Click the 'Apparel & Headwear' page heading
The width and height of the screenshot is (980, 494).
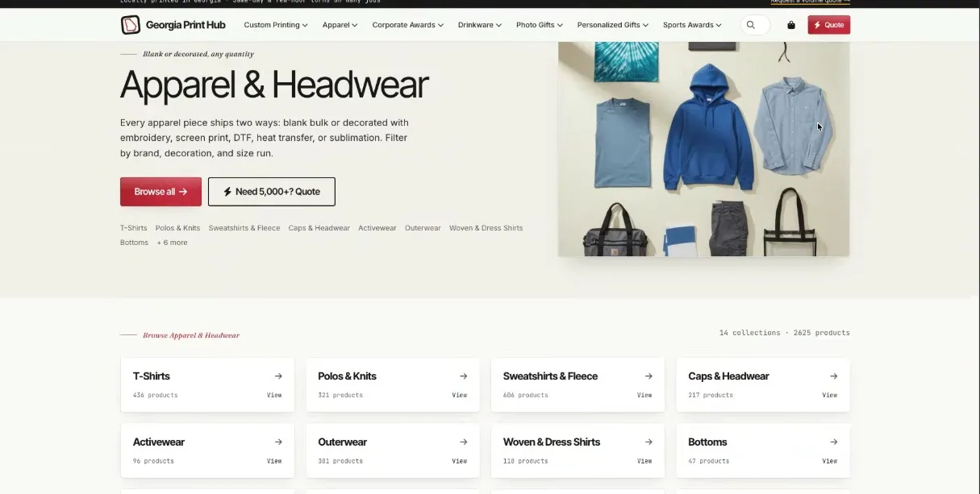tap(274, 85)
